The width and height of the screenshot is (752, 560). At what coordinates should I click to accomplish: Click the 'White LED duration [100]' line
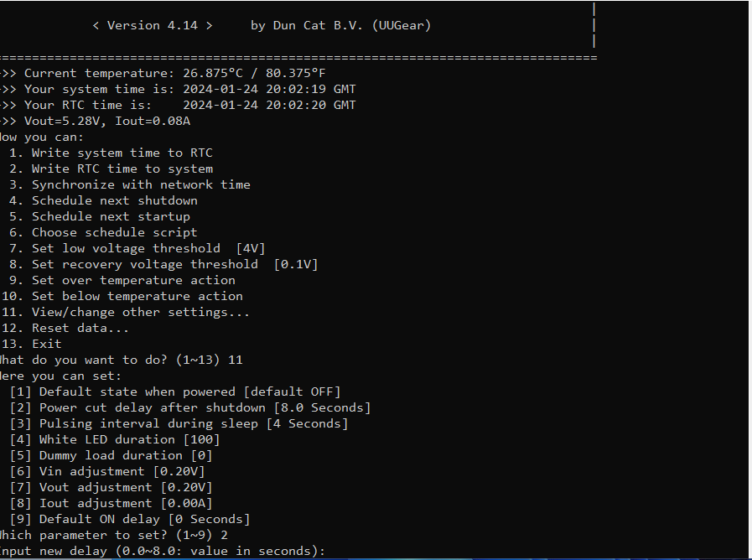pos(129,439)
